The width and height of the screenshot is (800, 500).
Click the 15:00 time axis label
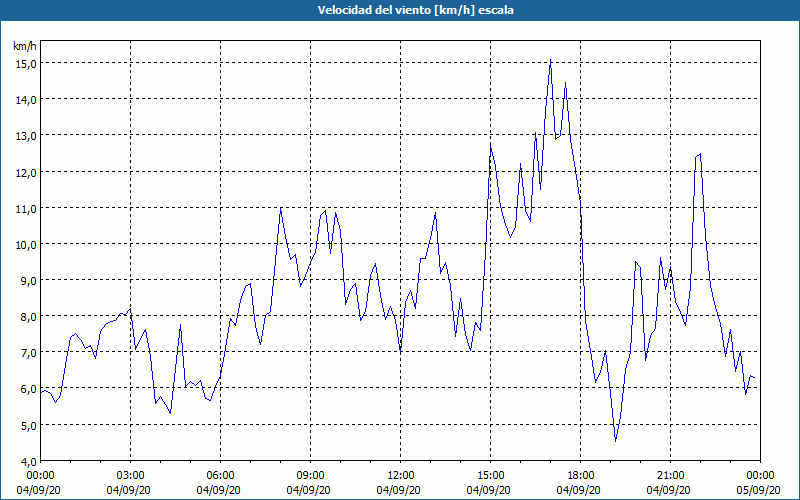[x=490, y=476]
